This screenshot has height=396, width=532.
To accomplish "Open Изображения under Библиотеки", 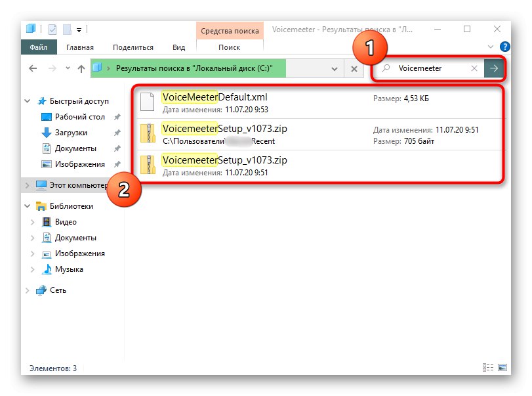I will [x=80, y=253].
